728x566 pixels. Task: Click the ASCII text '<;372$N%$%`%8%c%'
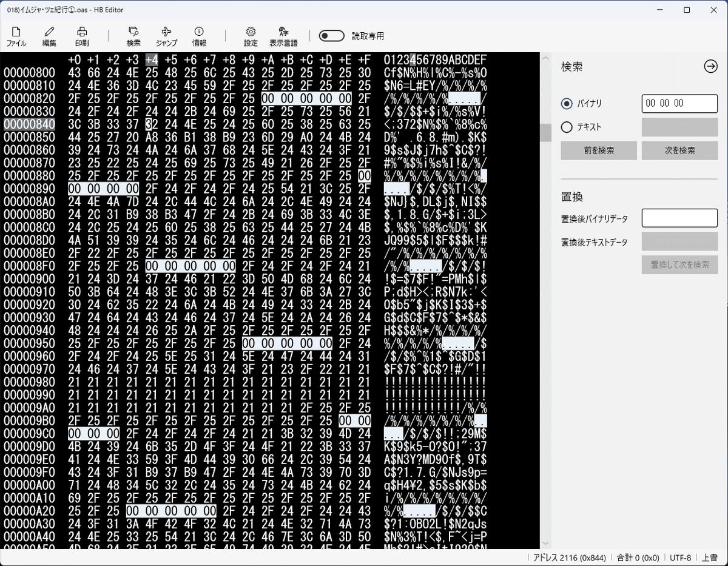click(x=435, y=124)
